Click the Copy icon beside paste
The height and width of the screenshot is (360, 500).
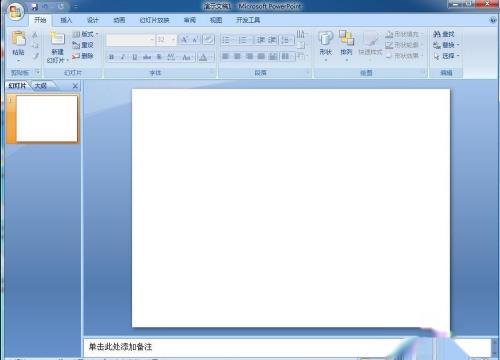[x=35, y=45]
